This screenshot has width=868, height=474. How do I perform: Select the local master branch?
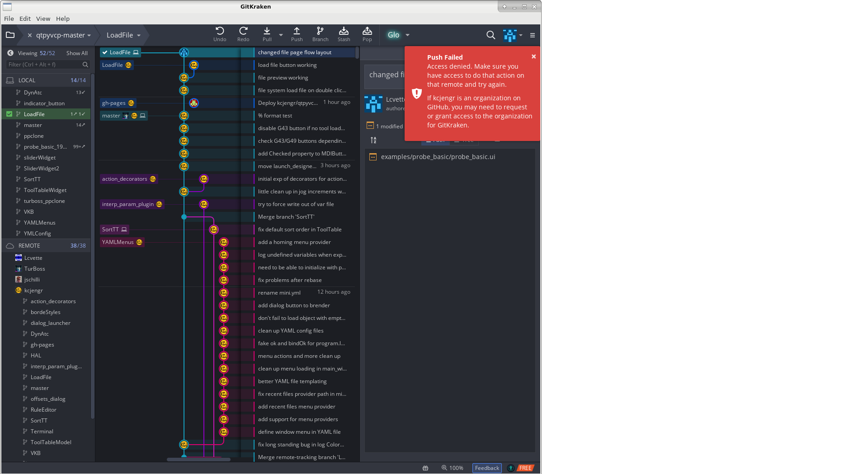pos(46,125)
